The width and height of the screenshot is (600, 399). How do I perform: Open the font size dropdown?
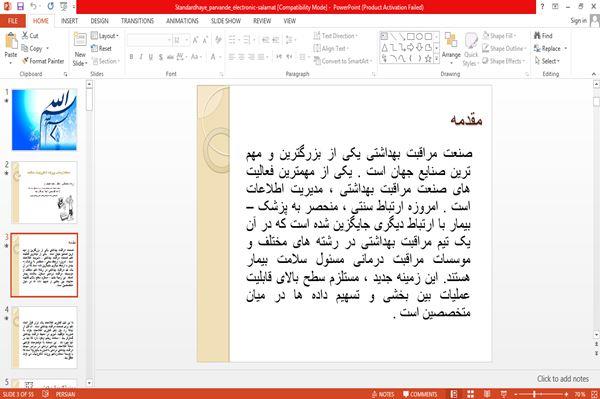pyautogui.click(x=187, y=40)
